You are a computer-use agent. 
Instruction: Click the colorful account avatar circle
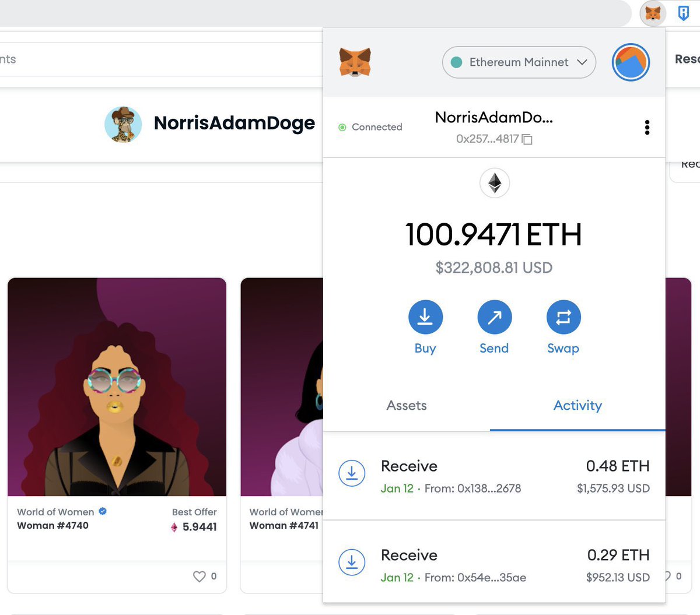630,62
